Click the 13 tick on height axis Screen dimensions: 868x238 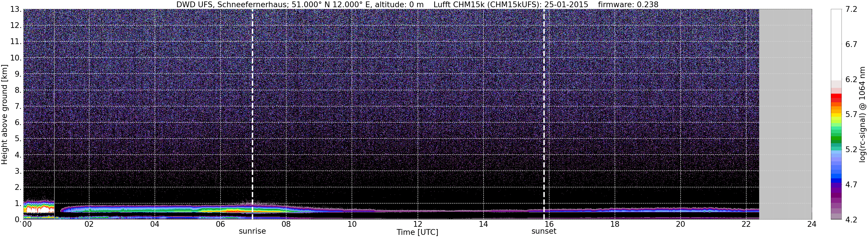coord(16,9)
